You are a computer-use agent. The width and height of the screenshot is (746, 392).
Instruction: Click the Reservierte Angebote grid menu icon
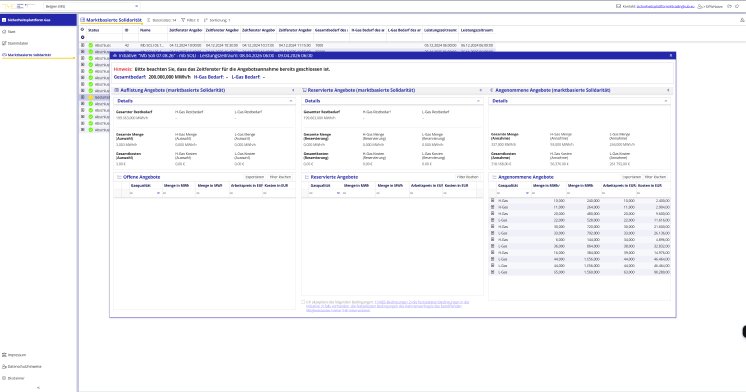(306, 177)
